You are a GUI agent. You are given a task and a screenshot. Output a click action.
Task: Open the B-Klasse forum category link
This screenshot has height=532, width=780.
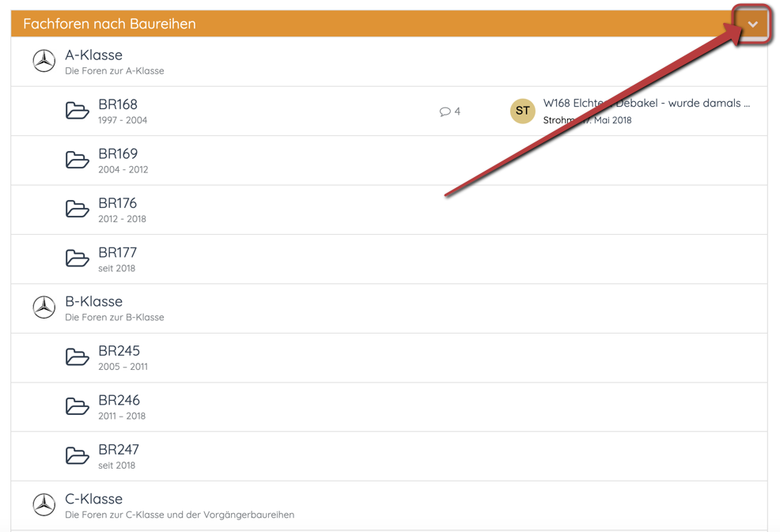[x=93, y=301]
